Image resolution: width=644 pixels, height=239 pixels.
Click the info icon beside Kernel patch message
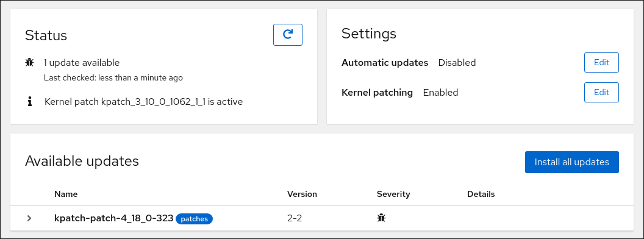[29, 101]
